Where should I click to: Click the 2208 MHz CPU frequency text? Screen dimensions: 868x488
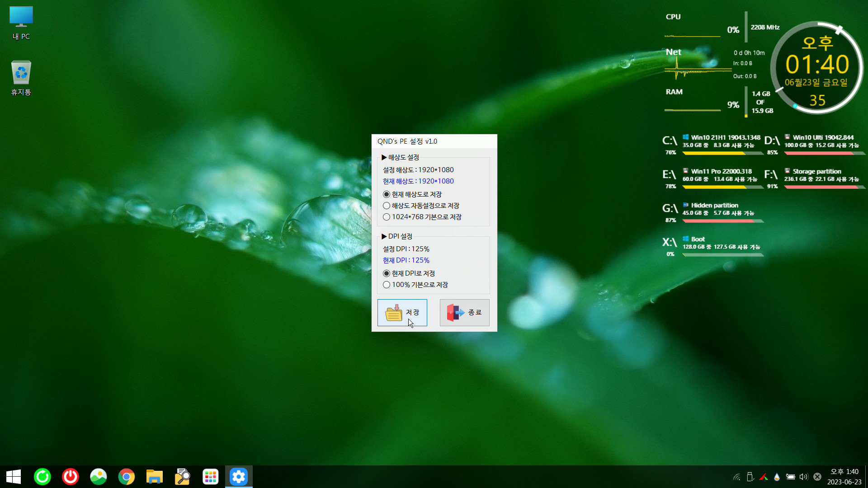tap(765, 27)
